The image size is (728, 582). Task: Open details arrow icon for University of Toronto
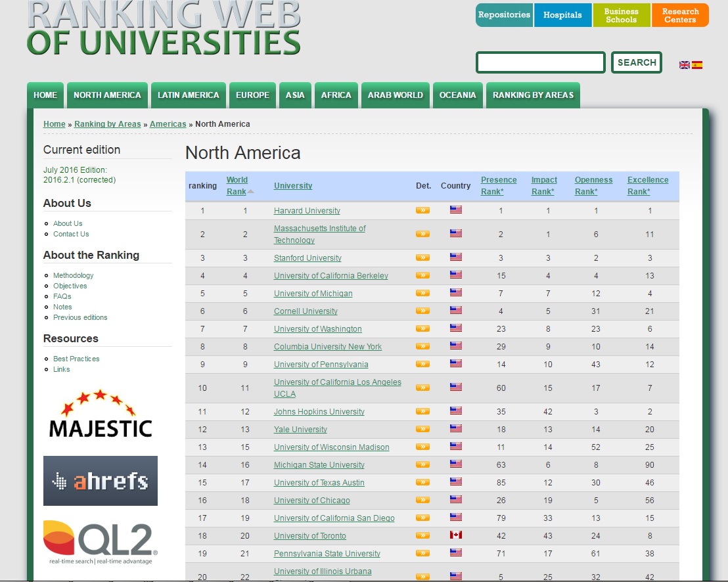coord(422,535)
